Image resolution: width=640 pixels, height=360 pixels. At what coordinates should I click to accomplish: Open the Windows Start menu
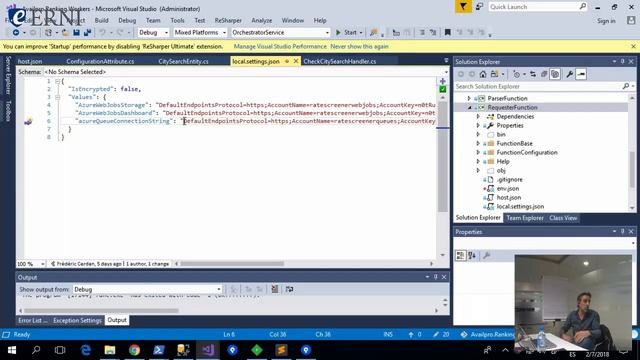(x=12, y=350)
